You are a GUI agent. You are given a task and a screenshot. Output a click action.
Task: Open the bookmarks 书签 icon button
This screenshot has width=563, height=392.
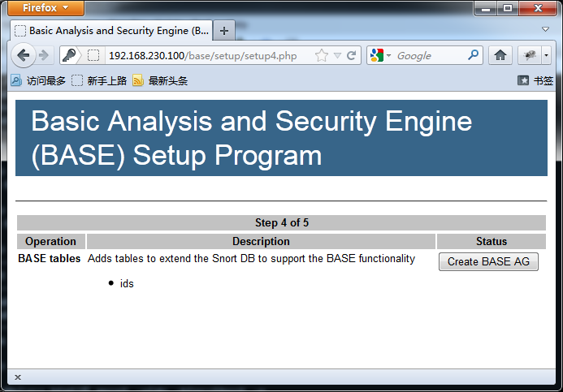(x=535, y=80)
